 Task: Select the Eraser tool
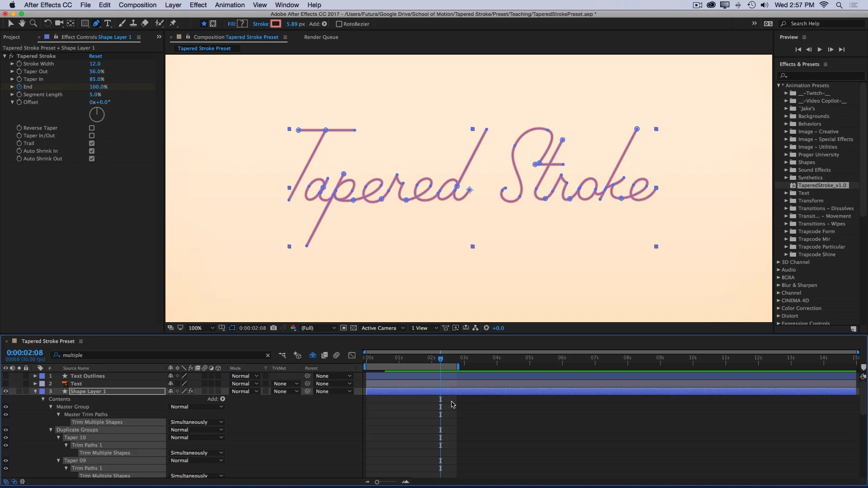click(x=145, y=23)
